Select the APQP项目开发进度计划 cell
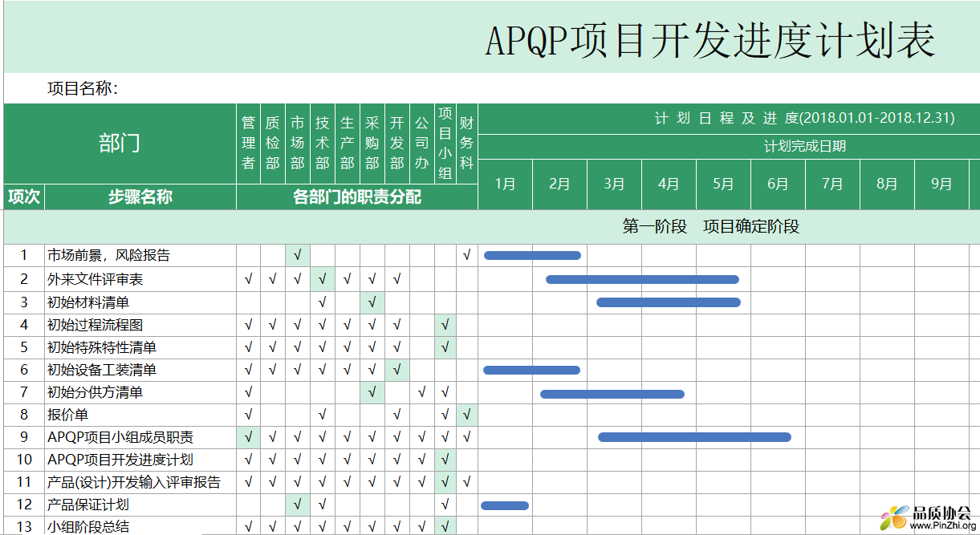The width and height of the screenshot is (980, 535). [140, 460]
